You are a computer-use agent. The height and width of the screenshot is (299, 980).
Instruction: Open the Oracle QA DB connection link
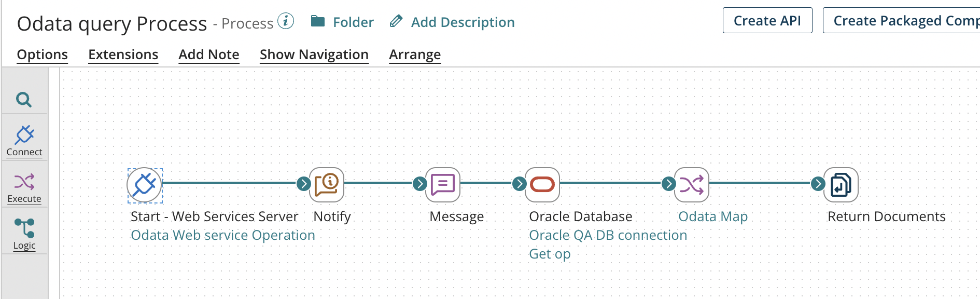607,235
